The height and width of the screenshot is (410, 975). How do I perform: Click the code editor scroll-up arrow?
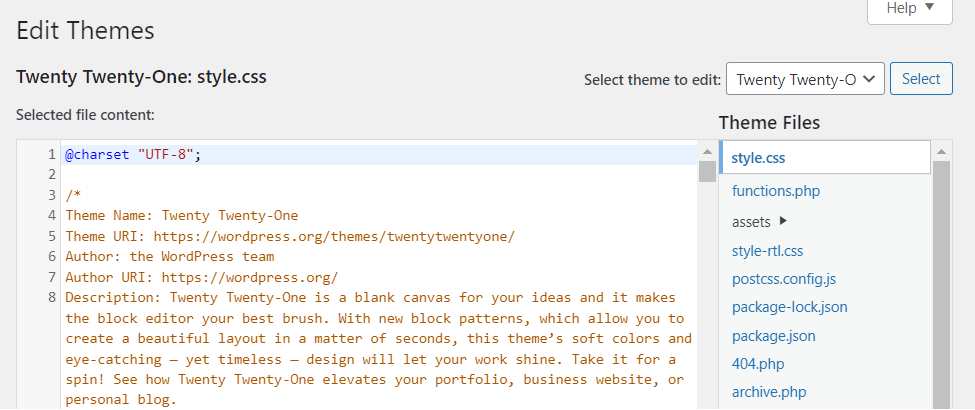point(707,151)
